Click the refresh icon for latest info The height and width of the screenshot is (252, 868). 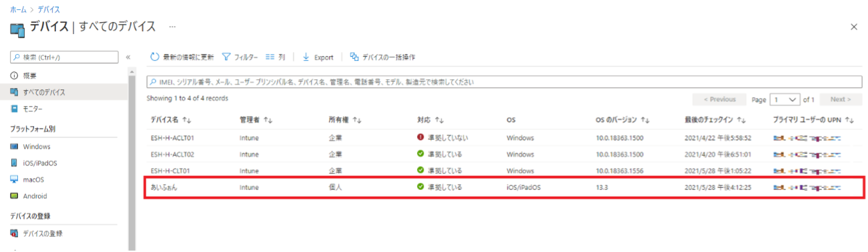pyautogui.click(x=155, y=57)
